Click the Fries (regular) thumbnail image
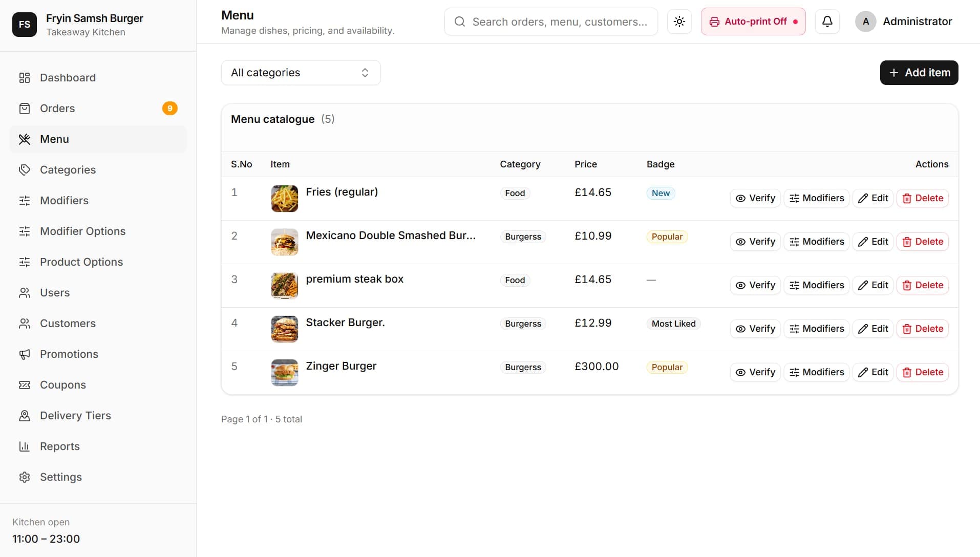Screen dimensions: 980x557 pyautogui.click(x=284, y=199)
